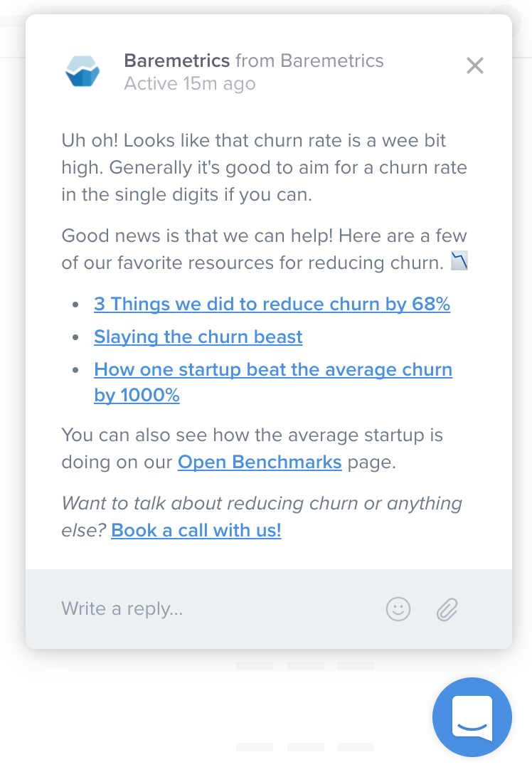Click the italic 'Want to talk' text
Image resolution: width=532 pixels, height=777 pixels.
click(262, 517)
